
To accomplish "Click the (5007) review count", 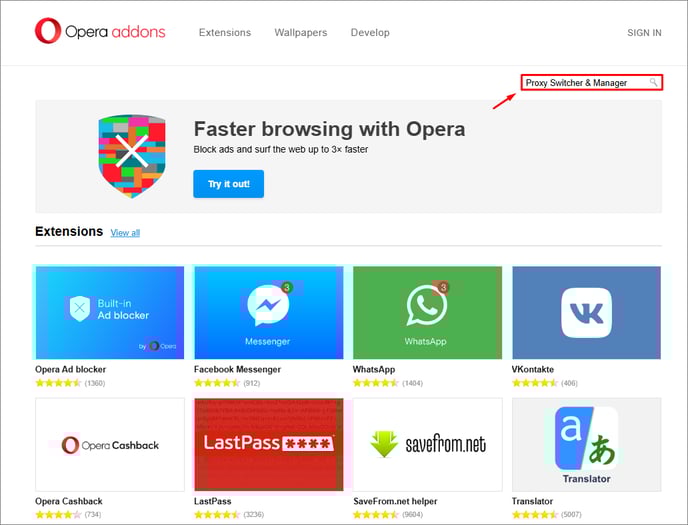I will coord(571,514).
